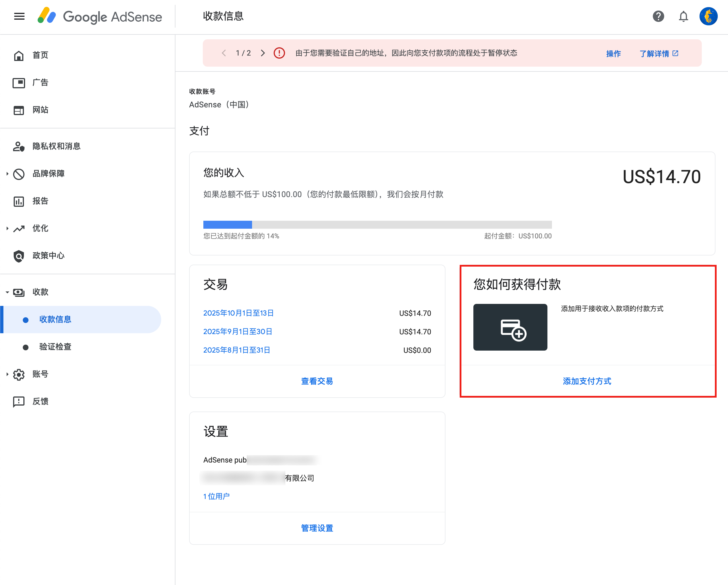Open Policy center from sidebar
Image resolution: width=728 pixels, height=585 pixels.
[48, 255]
